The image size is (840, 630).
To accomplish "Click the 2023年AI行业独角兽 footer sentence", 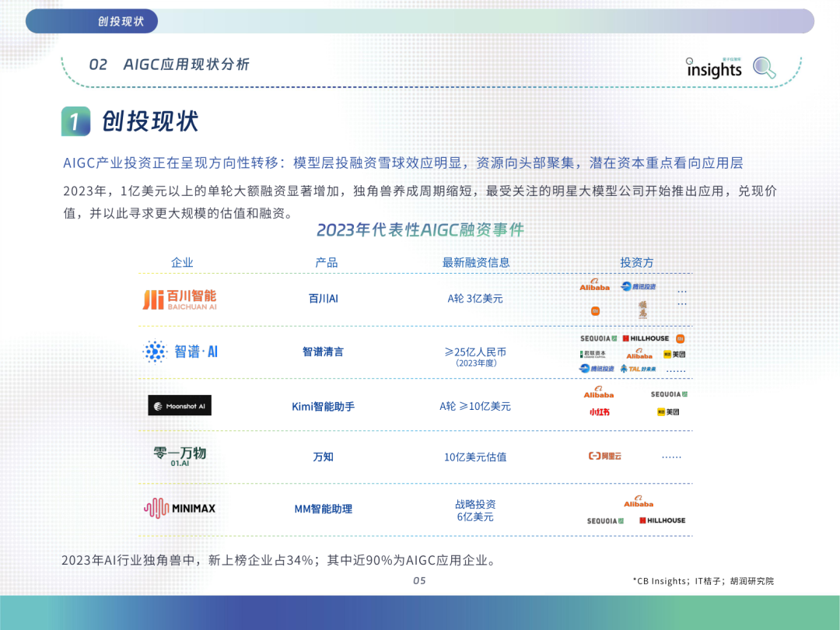I will click(x=279, y=560).
